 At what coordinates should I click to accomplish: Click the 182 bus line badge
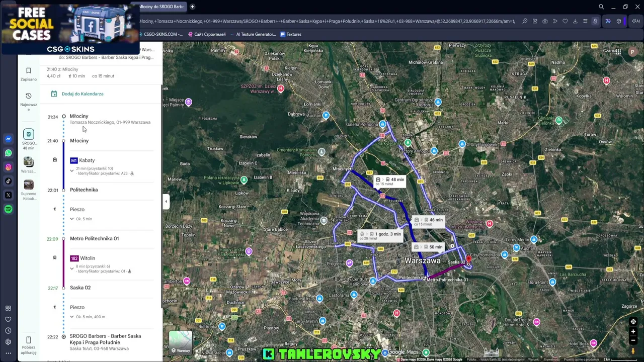74,258
